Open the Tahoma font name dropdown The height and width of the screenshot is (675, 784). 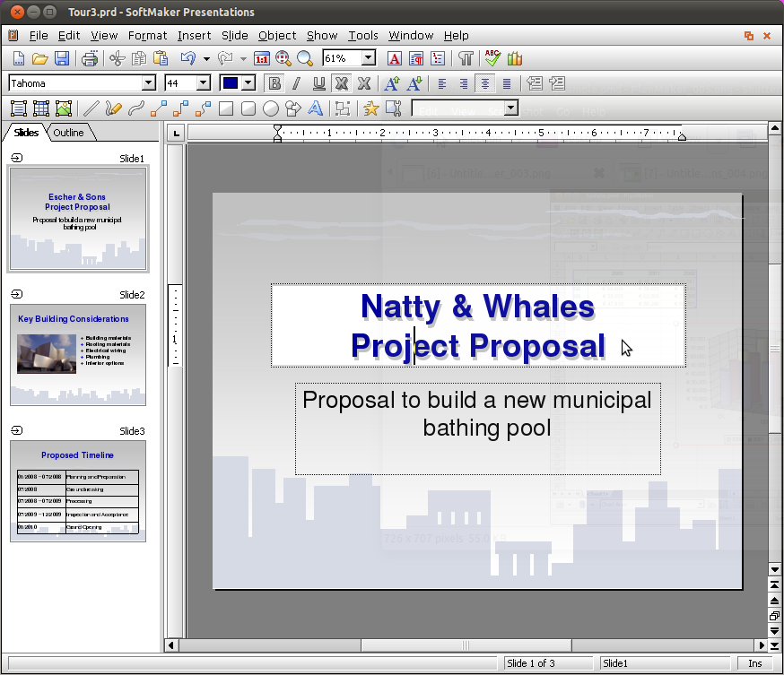(148, 83)
